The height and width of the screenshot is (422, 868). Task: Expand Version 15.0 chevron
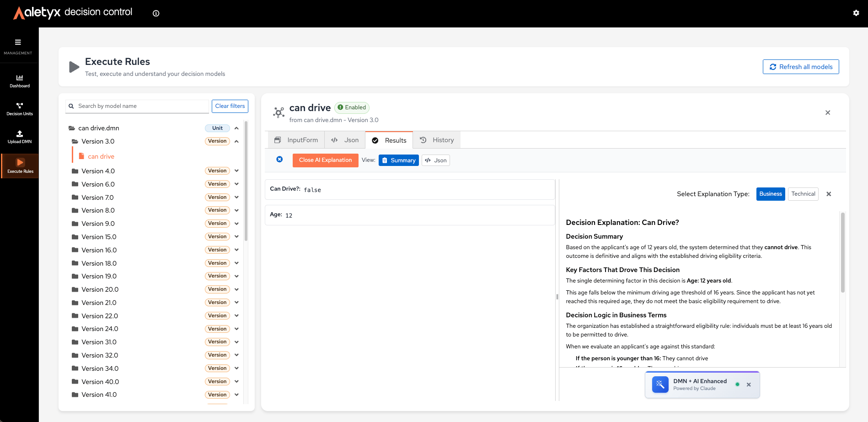(236, 237)
